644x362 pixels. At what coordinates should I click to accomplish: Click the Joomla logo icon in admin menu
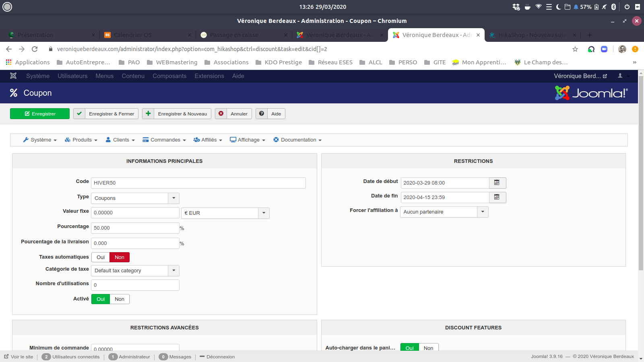(x=13, y=76)
